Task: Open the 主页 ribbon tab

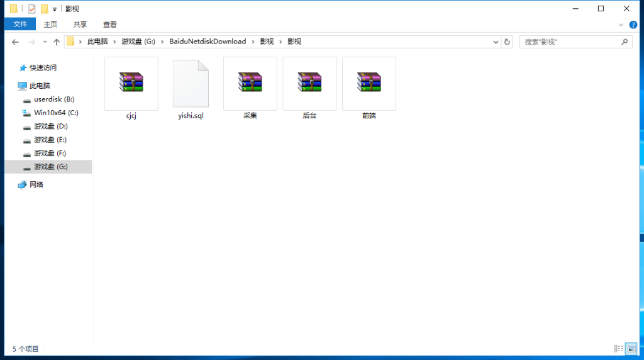Action: coord(50,25)
